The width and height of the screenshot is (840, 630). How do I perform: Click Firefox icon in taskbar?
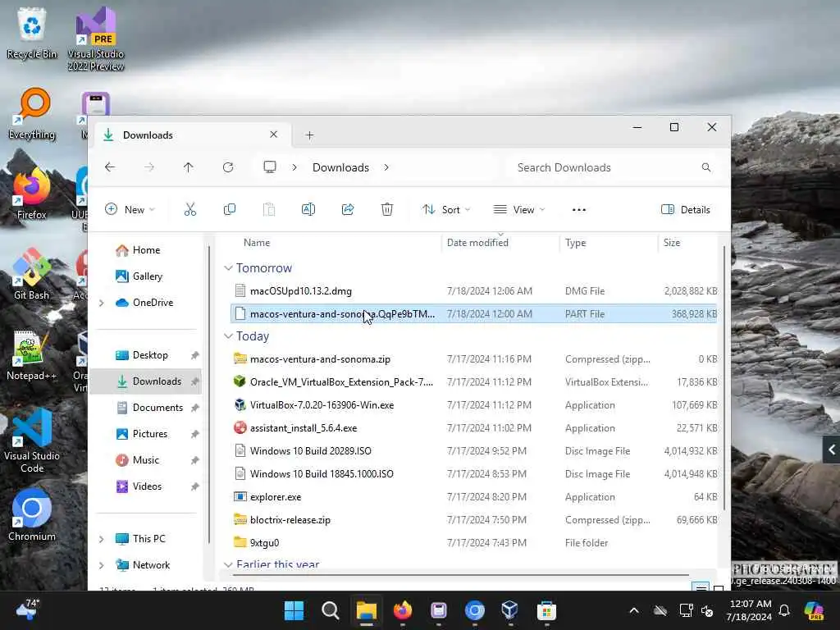point(402,610)
